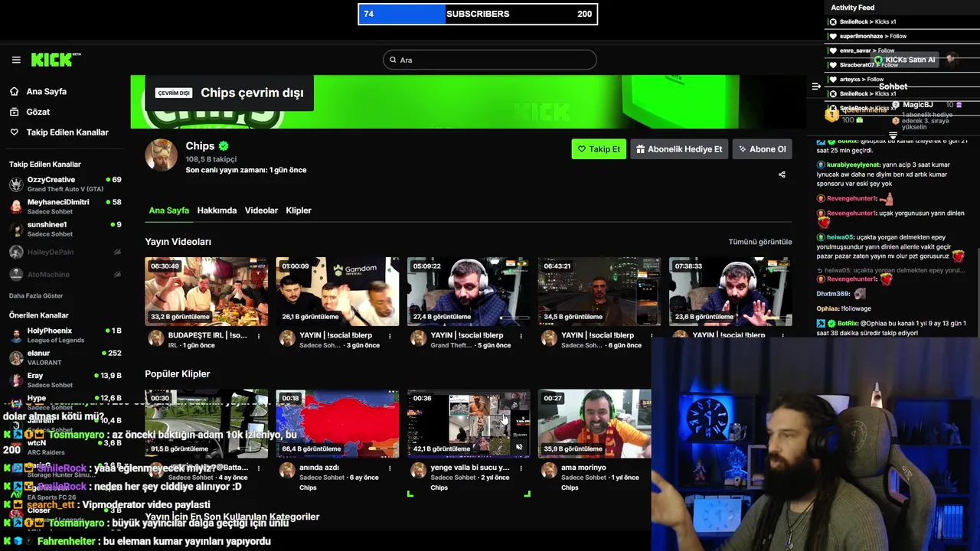Open the hamburger menu icon
Image resolution: width=980 pixels, height=551 pixels.
16,60
